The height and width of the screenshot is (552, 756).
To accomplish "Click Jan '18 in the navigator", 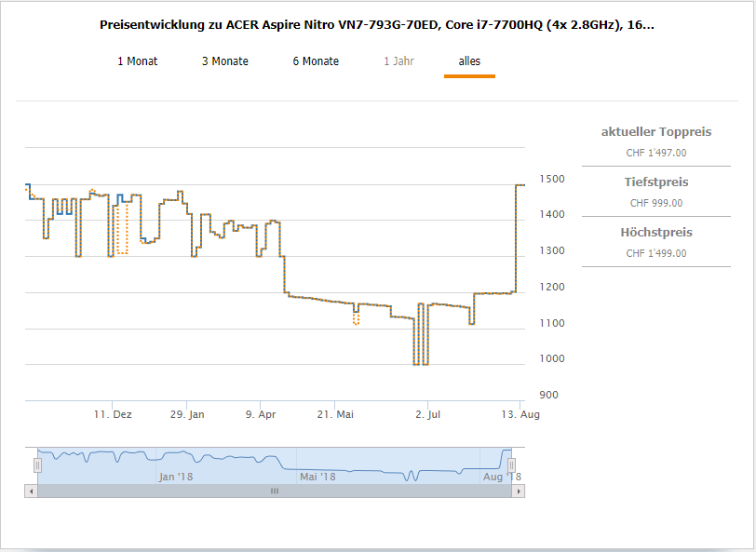I will click(x=175, y=477).
